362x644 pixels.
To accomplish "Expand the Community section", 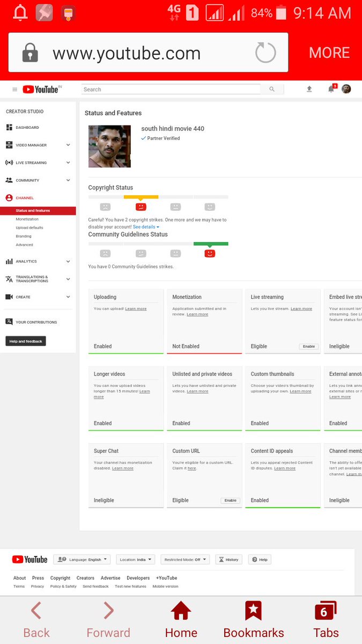I will tap(68, 180).
